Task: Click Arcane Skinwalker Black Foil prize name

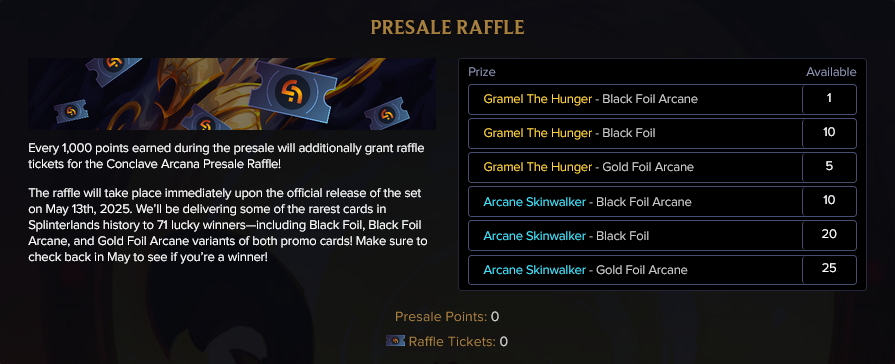Action: click(566, 236)
